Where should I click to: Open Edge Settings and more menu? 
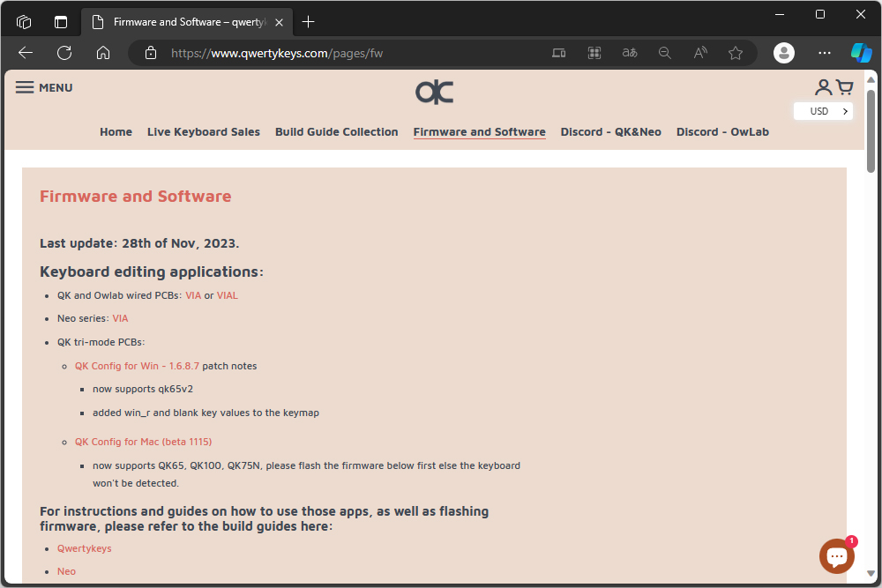pyautogui.click(x=825, y=53)
